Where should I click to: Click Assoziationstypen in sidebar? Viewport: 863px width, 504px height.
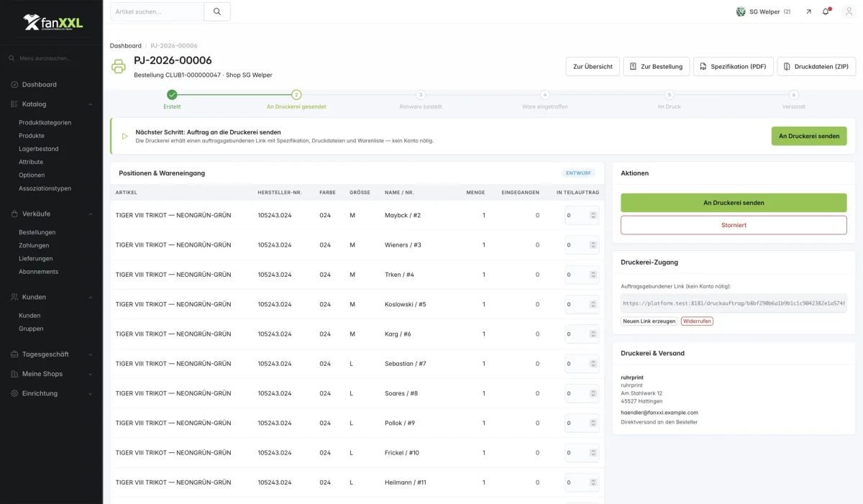(45, 188)
